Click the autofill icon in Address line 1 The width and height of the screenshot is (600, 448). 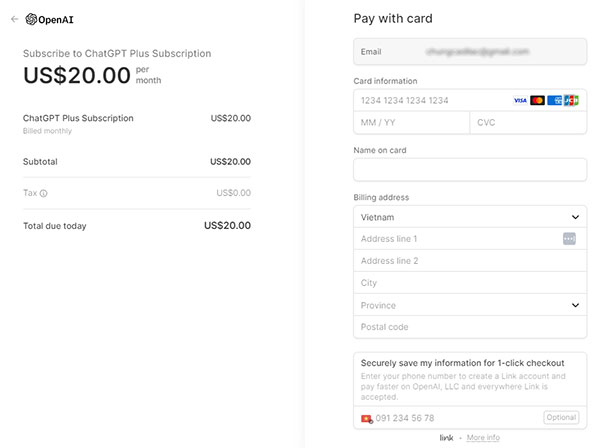pos(569,239)
